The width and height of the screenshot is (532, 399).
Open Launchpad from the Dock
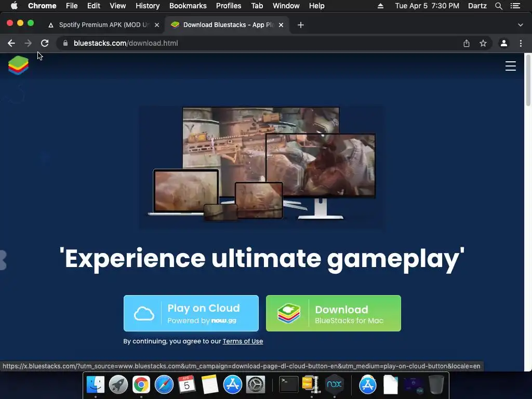118,384
